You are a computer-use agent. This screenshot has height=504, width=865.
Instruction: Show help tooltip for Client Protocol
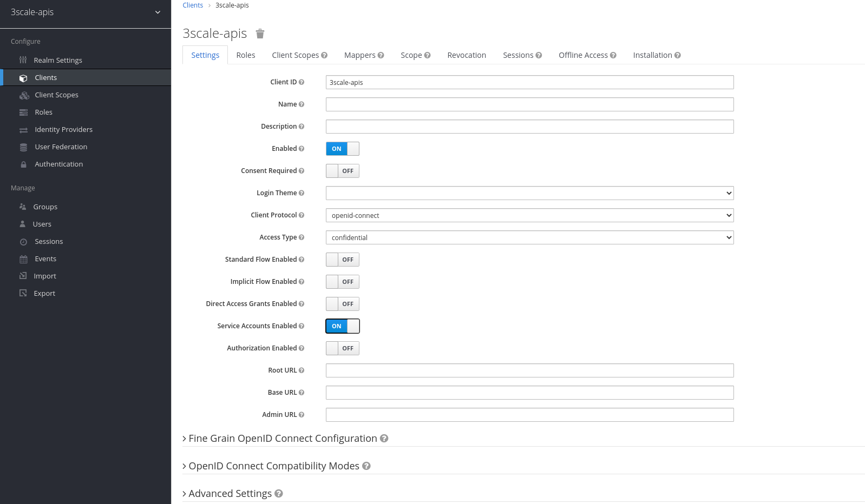pyautogui.click(x=302, y=215)
